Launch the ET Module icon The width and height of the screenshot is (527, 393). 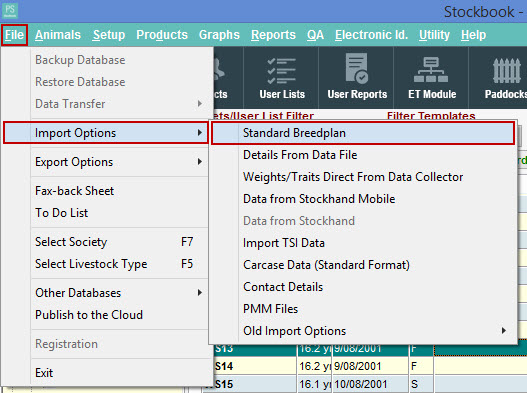[x=432, y=78]
